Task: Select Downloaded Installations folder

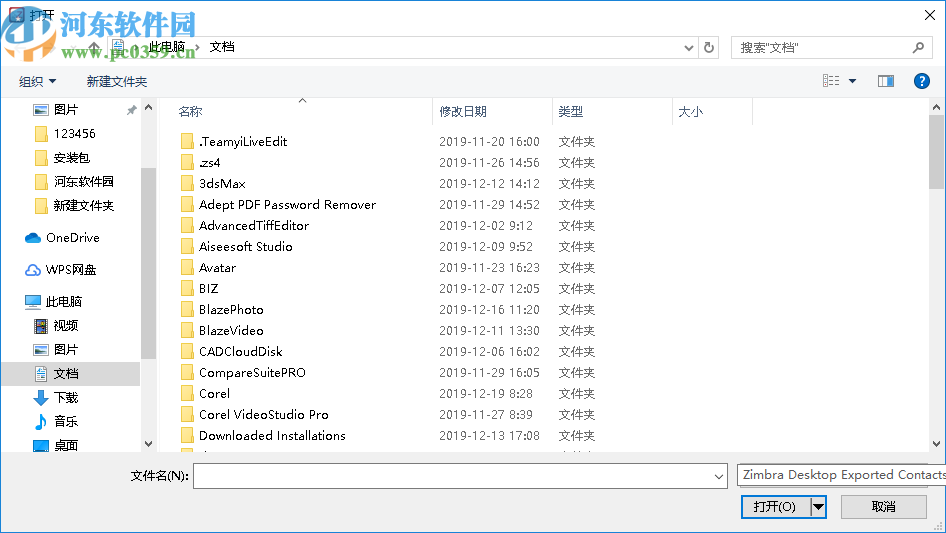Action: (x=264, y=436)
